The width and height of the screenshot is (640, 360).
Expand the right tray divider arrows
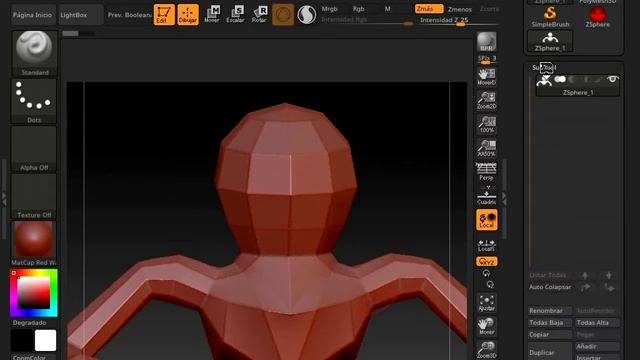tap(504, 199)
